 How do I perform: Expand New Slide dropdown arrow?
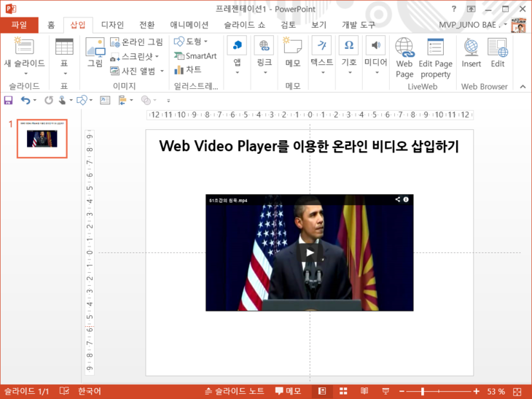click(26, 74)
